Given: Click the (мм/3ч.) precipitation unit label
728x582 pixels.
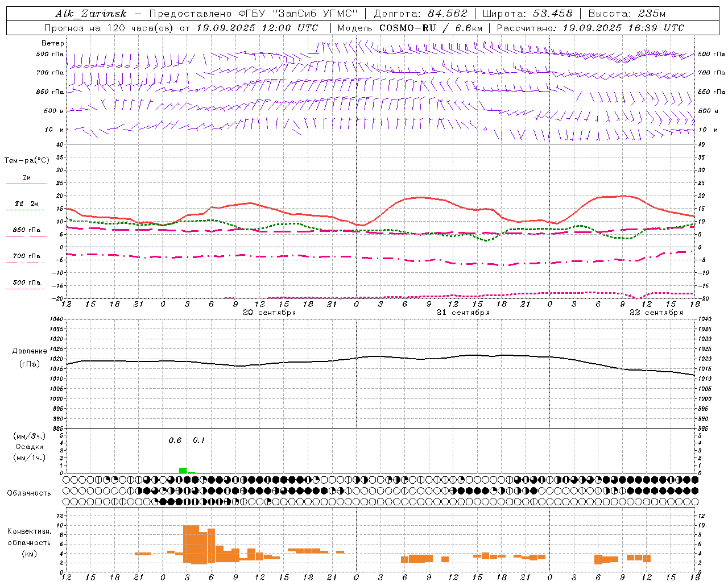Looking at the screenshot, I should pyautogui.click(x=30, y=436).
